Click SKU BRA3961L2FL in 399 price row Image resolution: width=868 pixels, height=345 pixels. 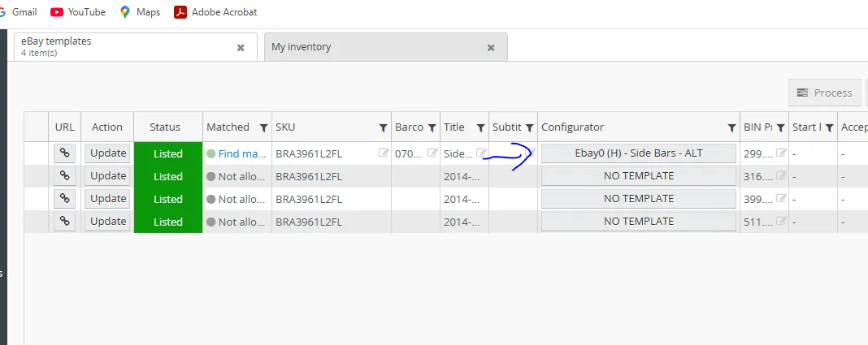(309, 199)
